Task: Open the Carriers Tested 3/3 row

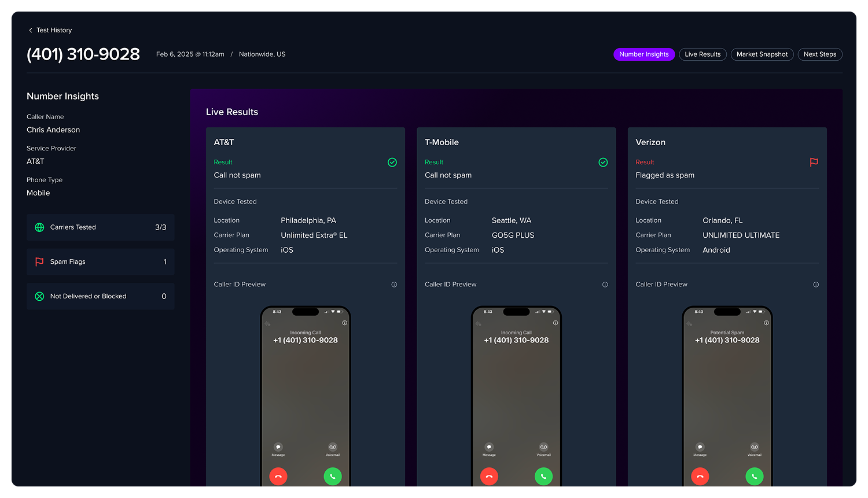Action: pyautogui.click(x=101, y=227)
